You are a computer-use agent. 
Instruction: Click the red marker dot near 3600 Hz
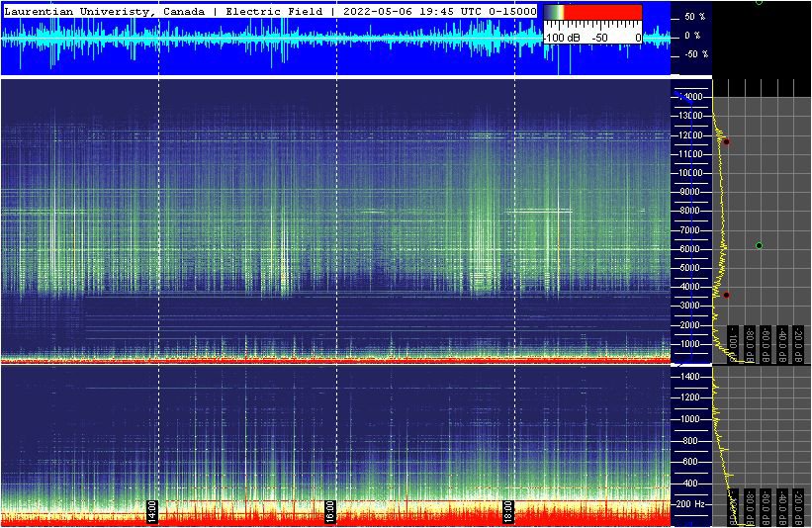click(726, 295)
